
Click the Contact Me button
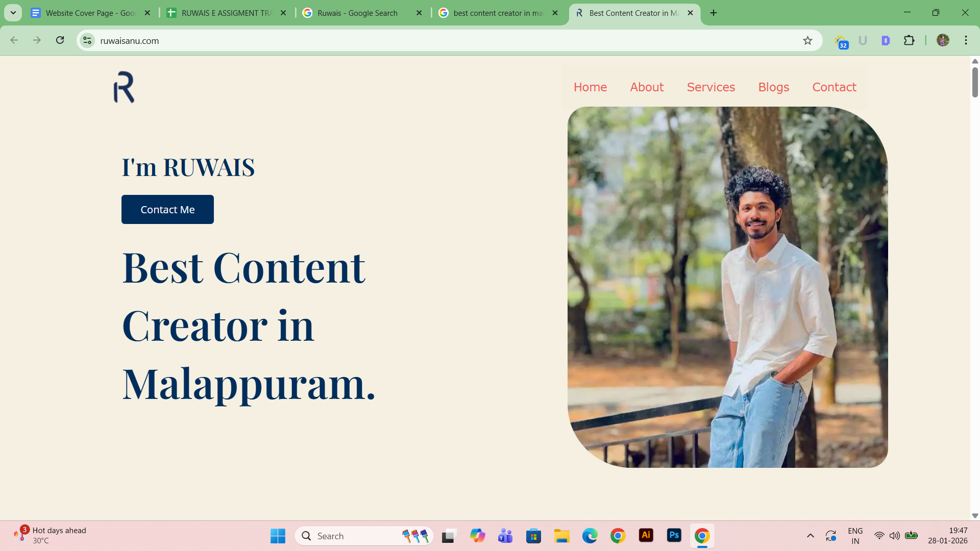click(x=167, y=210)
